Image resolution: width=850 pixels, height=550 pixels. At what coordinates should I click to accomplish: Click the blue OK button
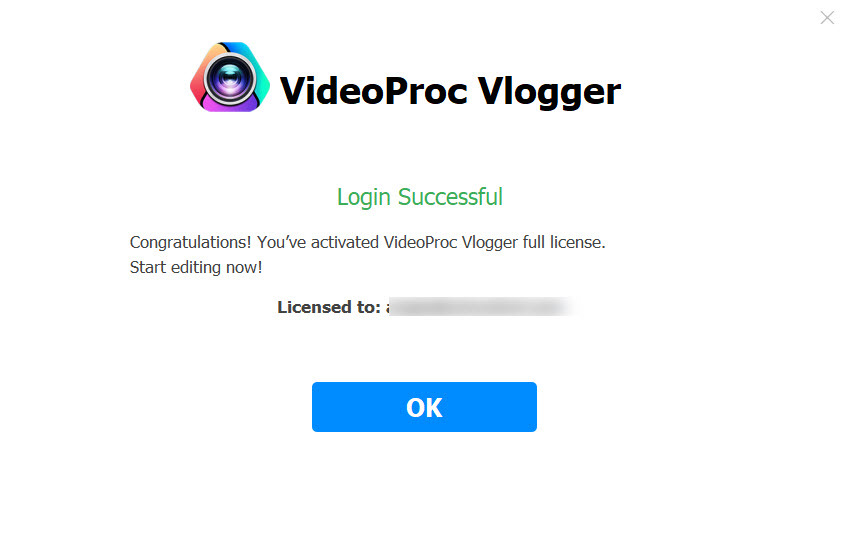pos(424,407)
